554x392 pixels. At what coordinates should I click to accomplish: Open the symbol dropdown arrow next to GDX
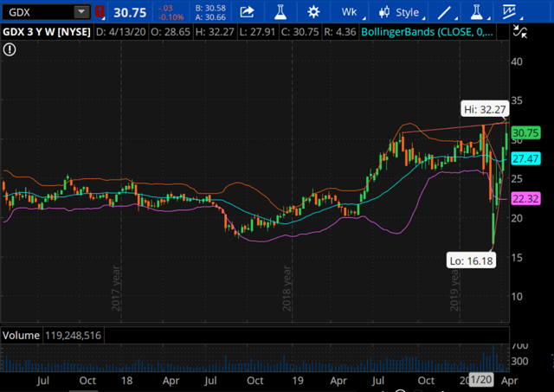pos(81,12)
